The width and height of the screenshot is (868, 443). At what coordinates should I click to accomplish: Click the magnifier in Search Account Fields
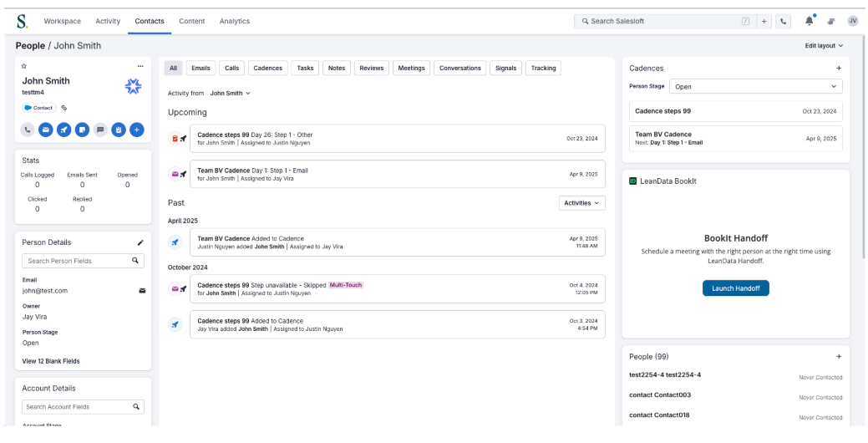(x=135, y=406)
